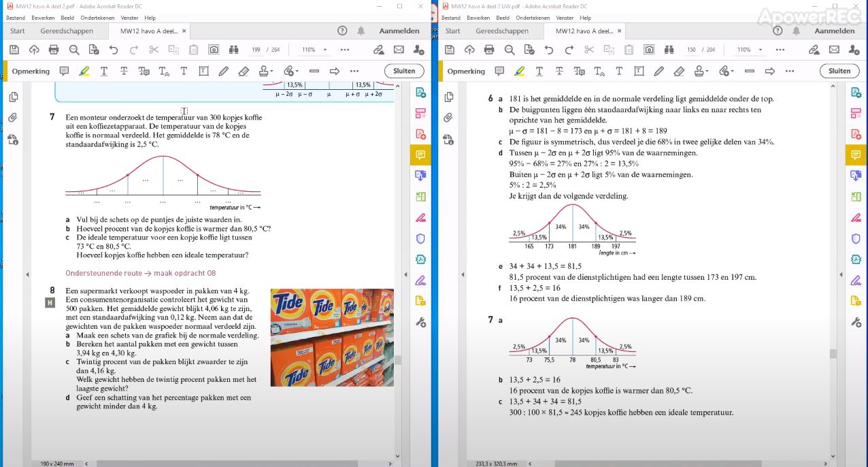Open Venster menu in left window

coord(129,18)
